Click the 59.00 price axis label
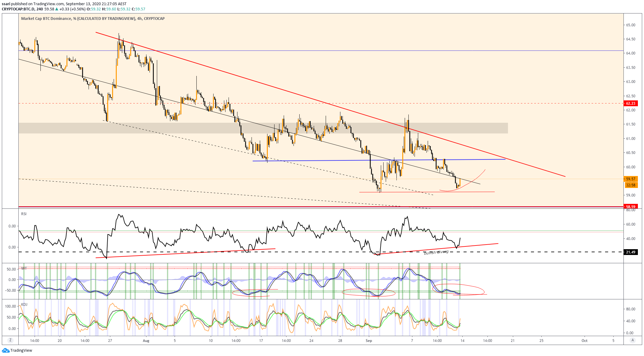Screen dimensions: 644x356 pos(631,195)
